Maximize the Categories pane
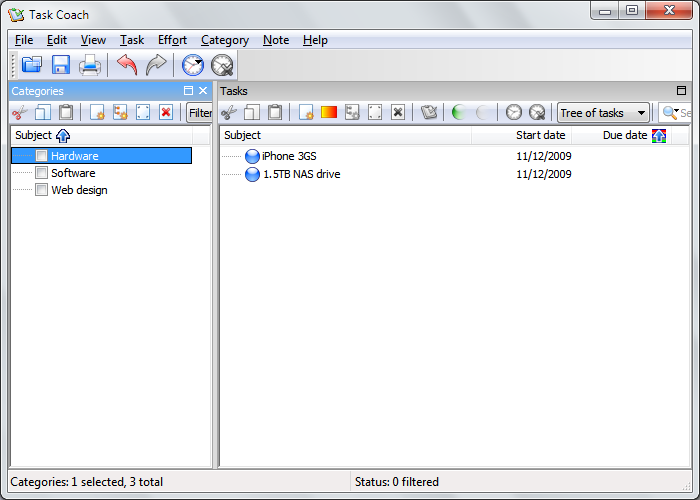700x500 pixels. click(x=188, y=91)
